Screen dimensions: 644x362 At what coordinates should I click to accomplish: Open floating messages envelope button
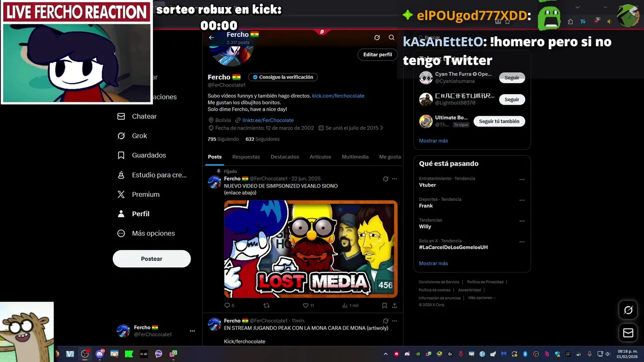click(x=628, y=333)
